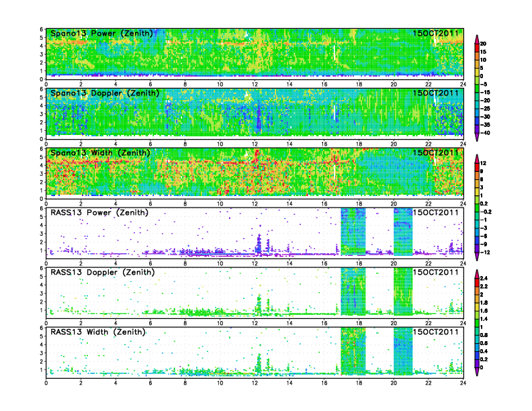
Task: Click purple segment of the top colorbar
Action: tap(477, 129)
